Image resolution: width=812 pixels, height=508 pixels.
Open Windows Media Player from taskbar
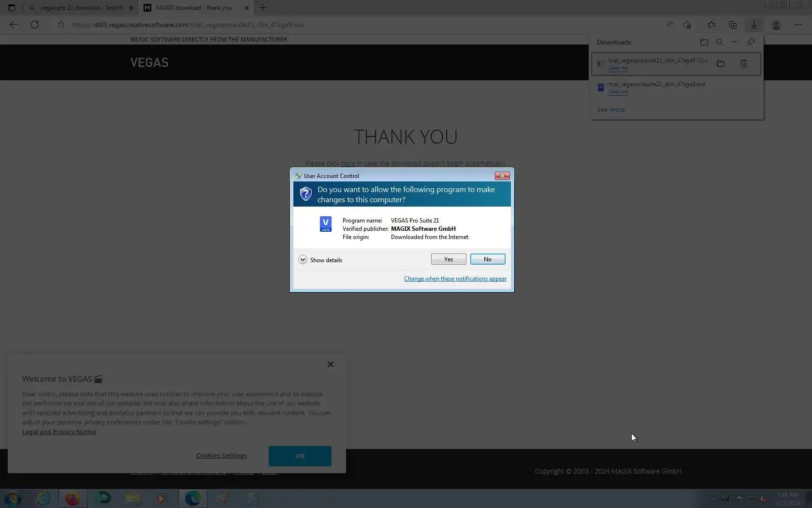click(x=162, y=498)
